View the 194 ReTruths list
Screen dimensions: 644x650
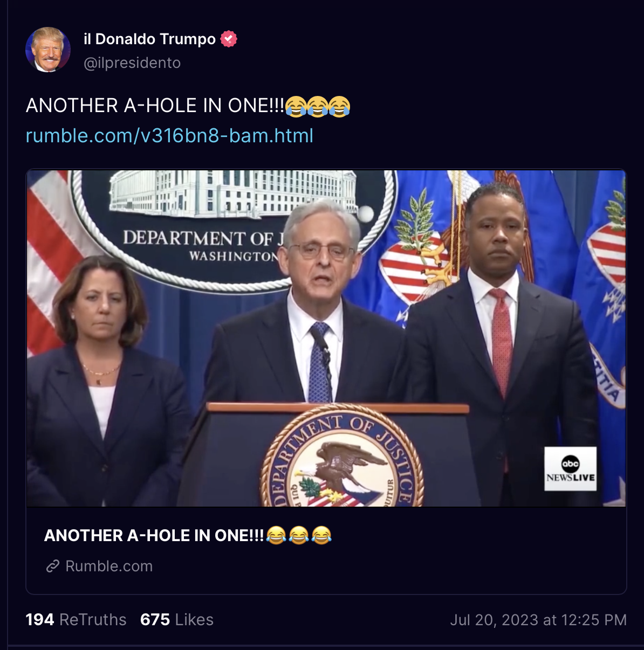(76, 620)
